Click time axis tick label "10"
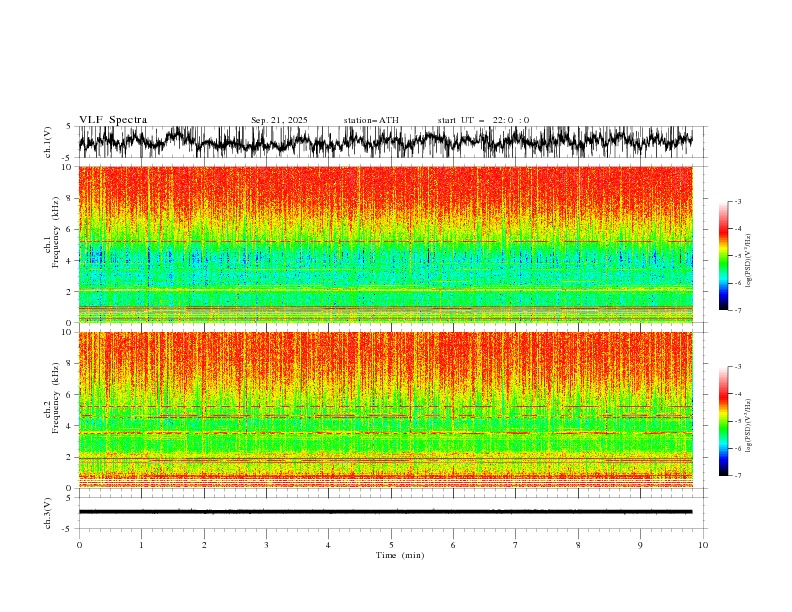 click(x=703, y=545)
